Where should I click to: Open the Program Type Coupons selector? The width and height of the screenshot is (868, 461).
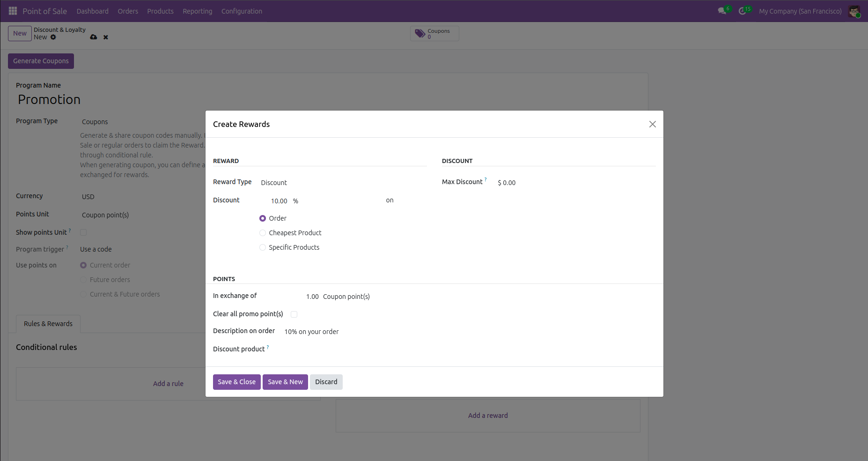[95, 121]
